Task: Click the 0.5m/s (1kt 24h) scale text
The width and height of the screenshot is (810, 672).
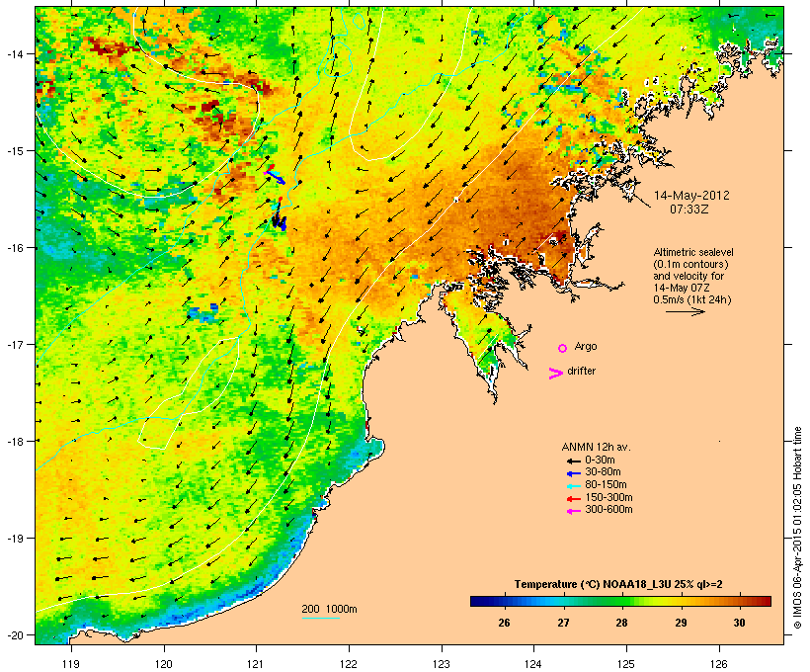Action: pos(692,299)
